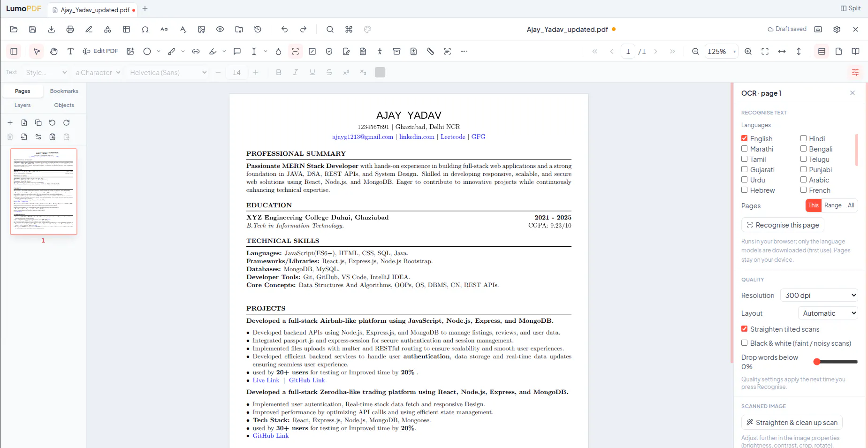
Task: Click the more tools ellipsis
Action: [x=464, y=52]
